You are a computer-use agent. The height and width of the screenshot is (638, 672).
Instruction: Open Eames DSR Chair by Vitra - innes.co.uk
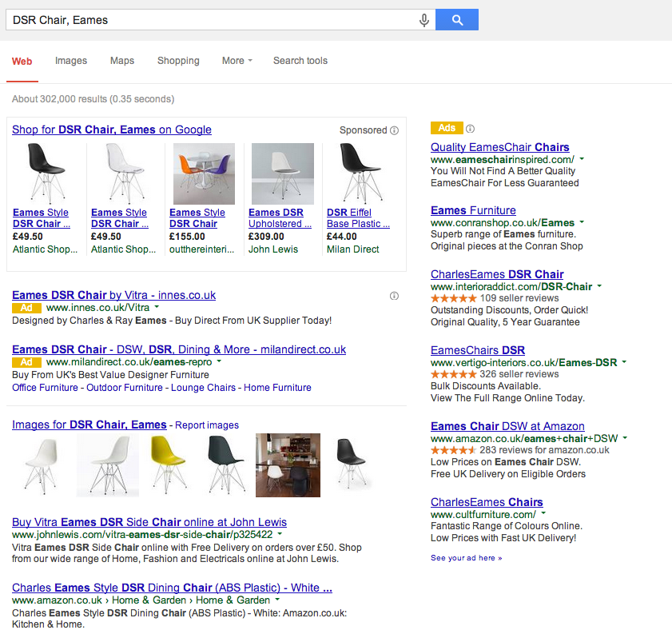click(114, 296)
